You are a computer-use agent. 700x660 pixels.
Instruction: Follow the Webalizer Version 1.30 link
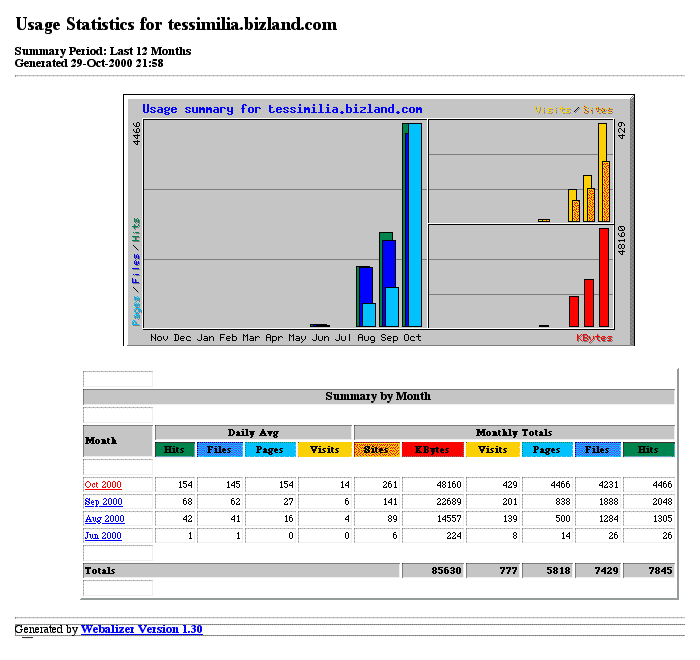(x=141, y=629)
